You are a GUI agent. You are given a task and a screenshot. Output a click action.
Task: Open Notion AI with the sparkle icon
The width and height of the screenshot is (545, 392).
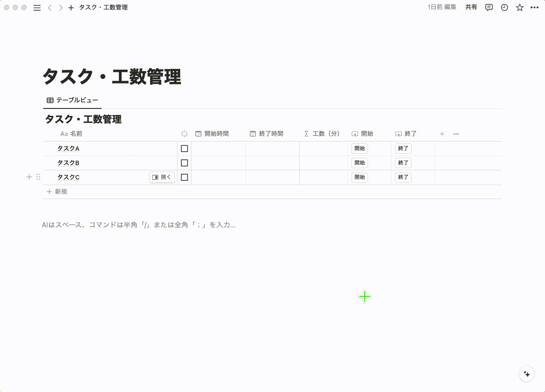coord(527,374)
